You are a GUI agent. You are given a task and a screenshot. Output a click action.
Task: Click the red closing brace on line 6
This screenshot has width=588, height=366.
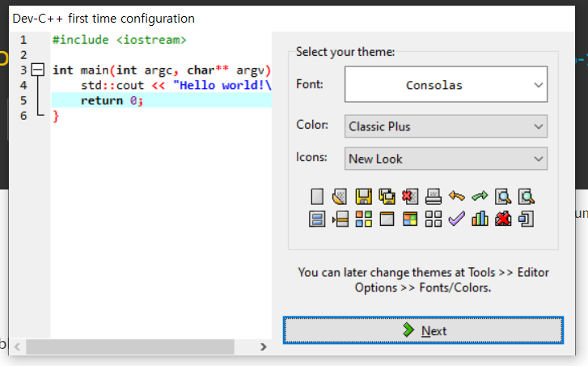pyautogui.click(x=56, y=116)
